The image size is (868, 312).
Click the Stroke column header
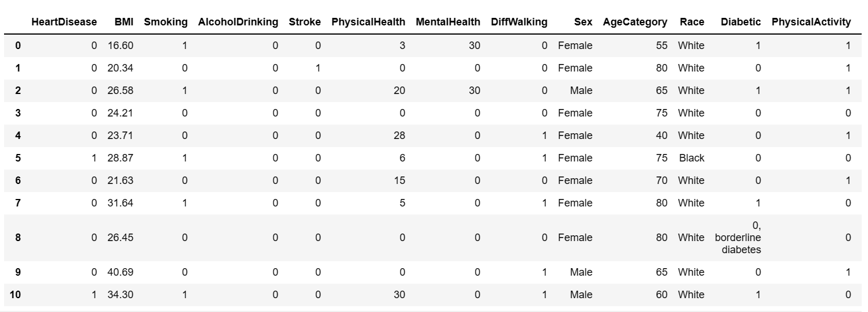point(304,22)
